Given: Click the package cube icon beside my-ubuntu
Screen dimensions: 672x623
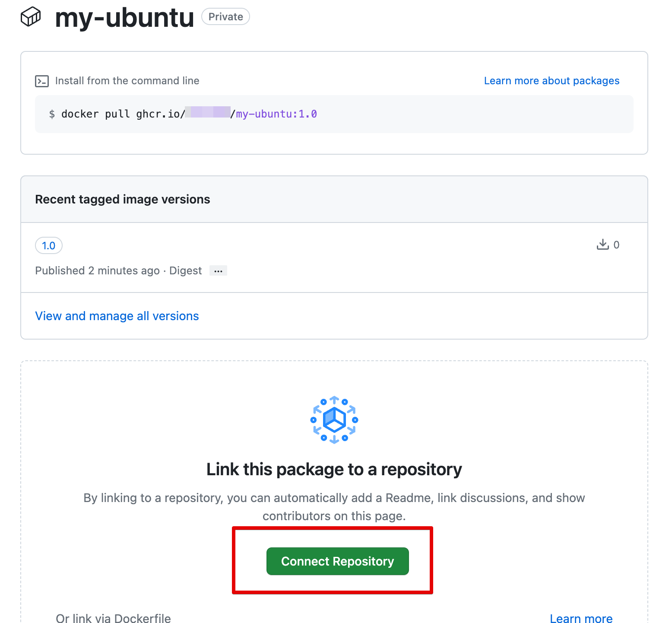Looking at the screenshot, I should 30,16.
